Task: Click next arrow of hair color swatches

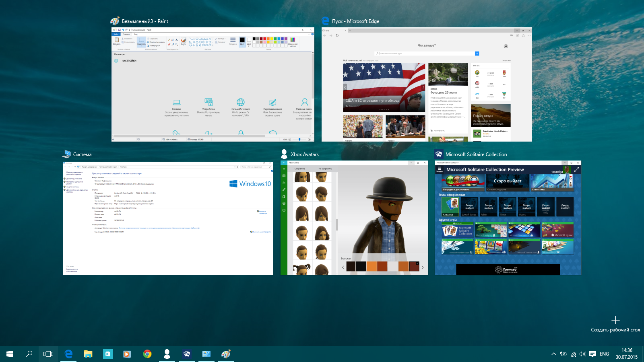Action: coord(423,267)
